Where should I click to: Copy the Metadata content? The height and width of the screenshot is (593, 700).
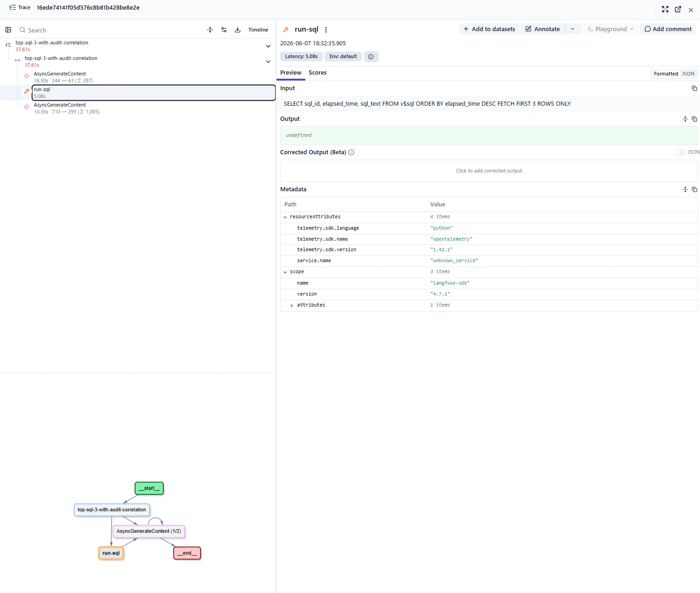[x=695, y=189]
